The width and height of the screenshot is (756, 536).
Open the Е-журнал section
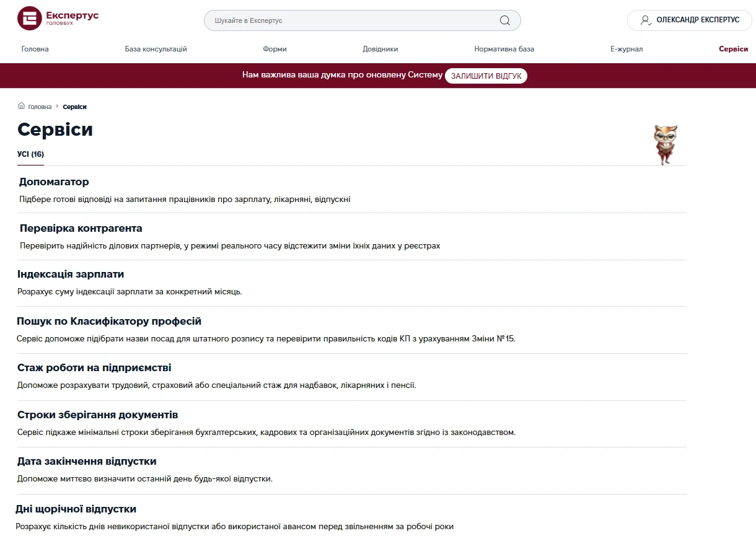(x=626, y=49)
